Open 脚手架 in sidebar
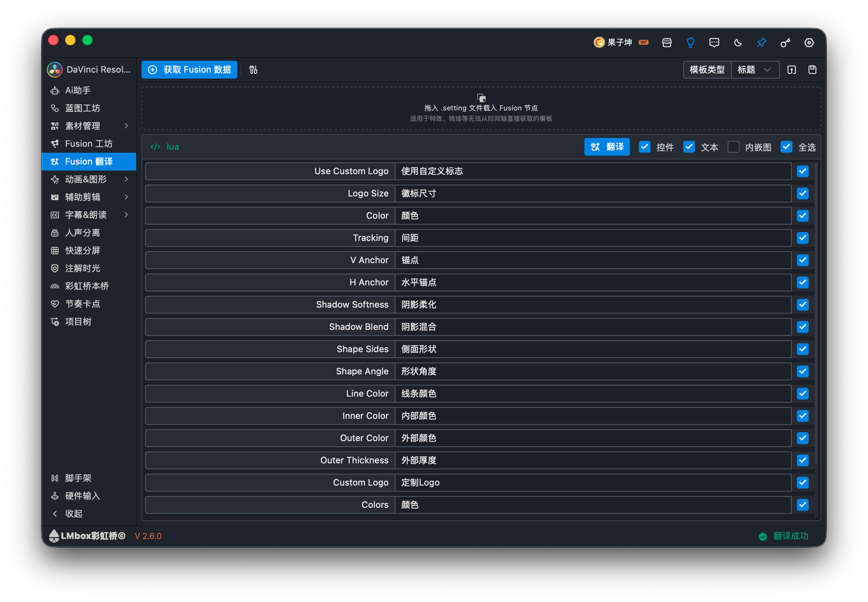 (x=89, y=478)
